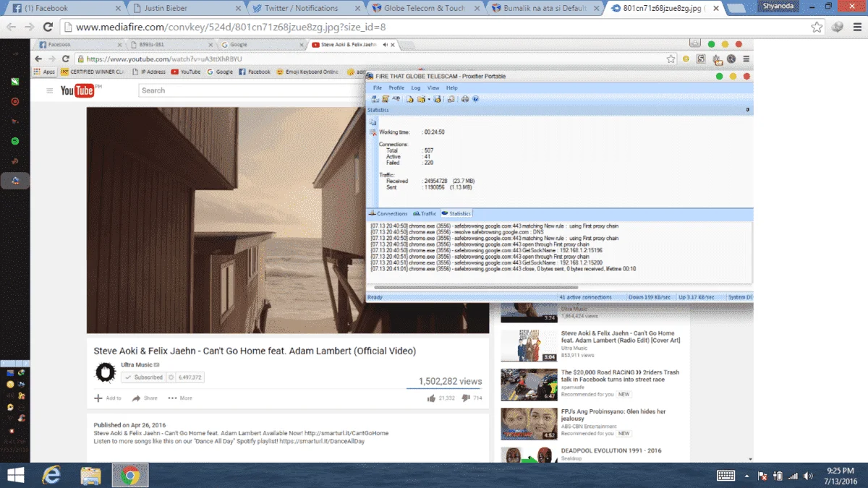Open the Apps bookmark shortcut

click(44, 72)
